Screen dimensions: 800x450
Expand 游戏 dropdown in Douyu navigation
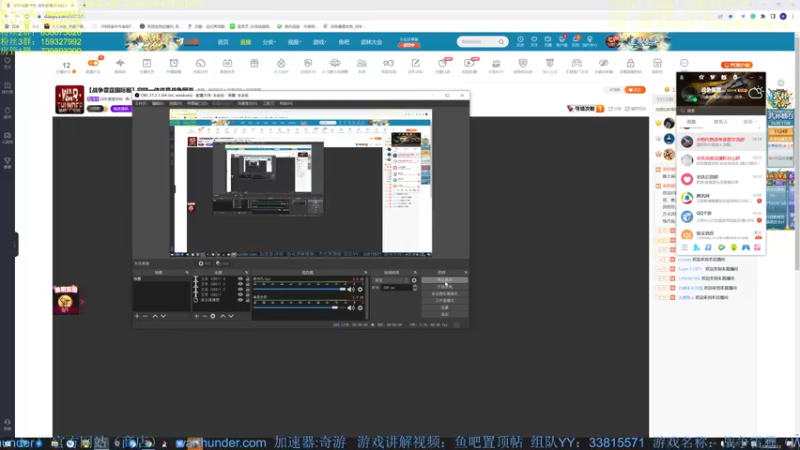coord(319,42)
